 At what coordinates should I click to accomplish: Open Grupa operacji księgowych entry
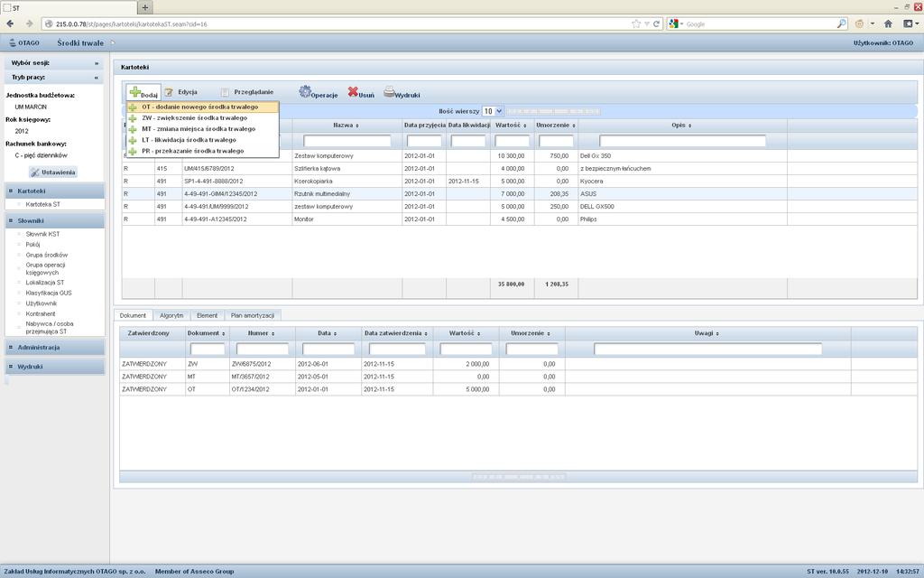[x=45, y=269]
